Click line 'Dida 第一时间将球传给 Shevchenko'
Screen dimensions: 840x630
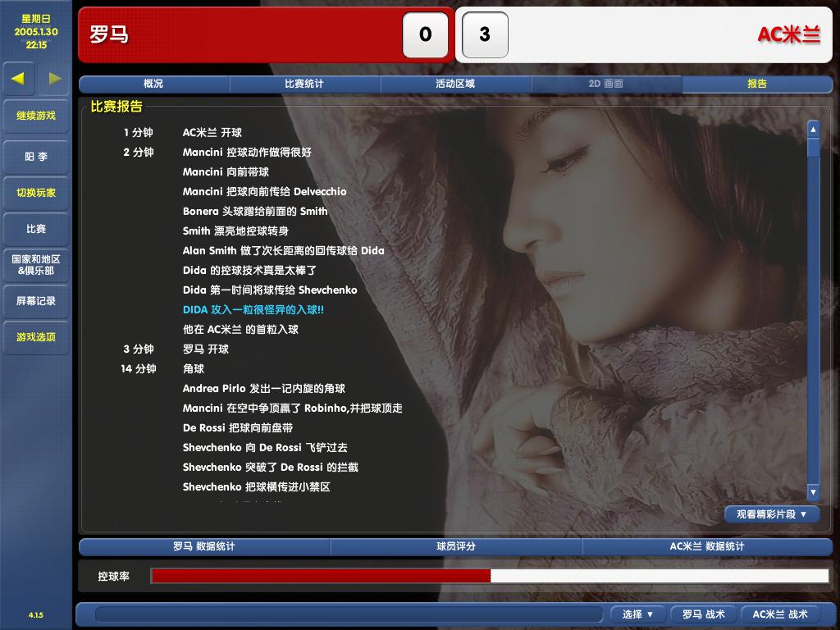270,290
